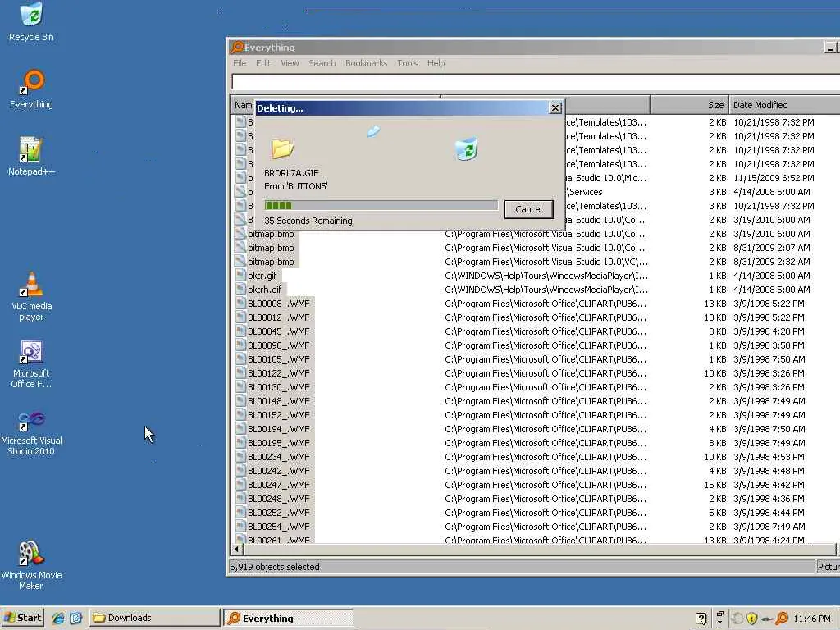
Task: Select BL00045_.WMF file
Action: point(279,331)
